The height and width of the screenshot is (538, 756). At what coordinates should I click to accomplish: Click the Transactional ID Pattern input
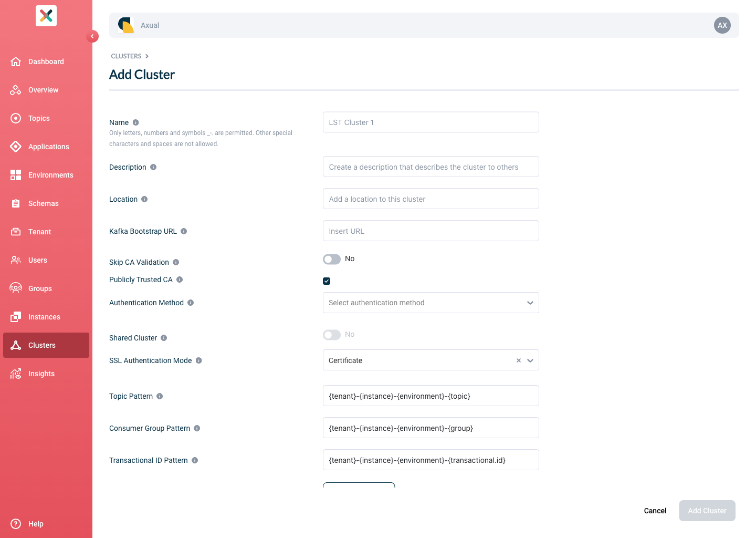[431, 460]
